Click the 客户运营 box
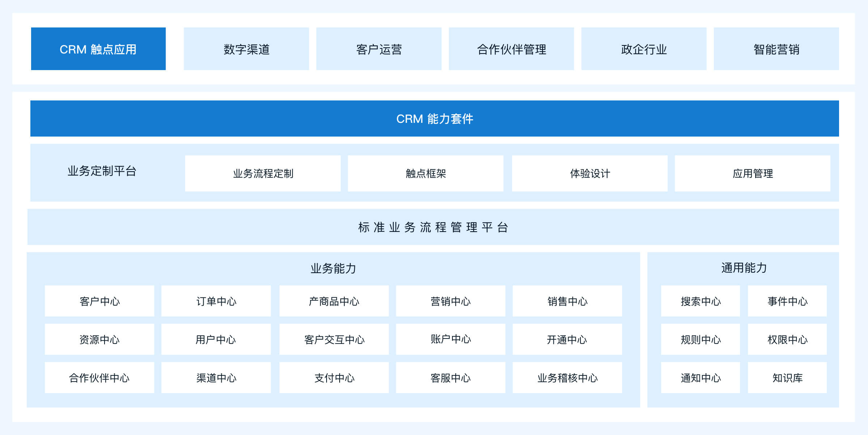The height and width of the screenshot is (435, 868). tap(379, 49)
